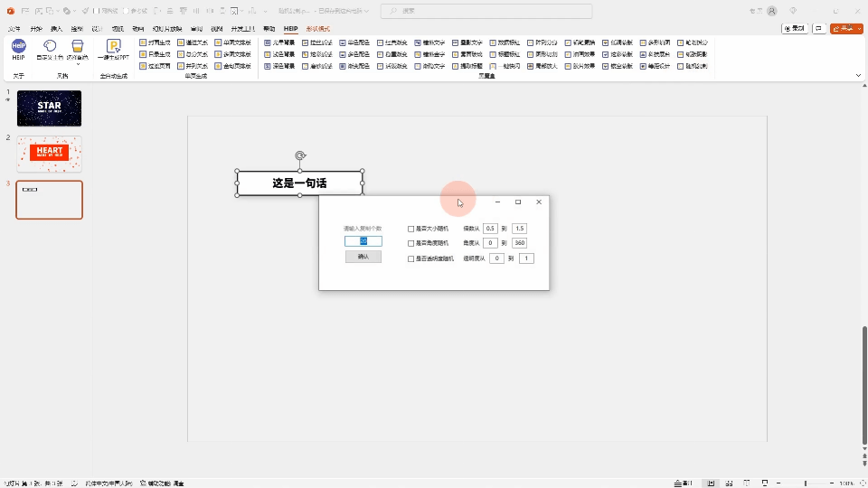The image size is (868, 488).
Task: Switch to Slide Sorter view in status bar
Action: click(729, 483)
